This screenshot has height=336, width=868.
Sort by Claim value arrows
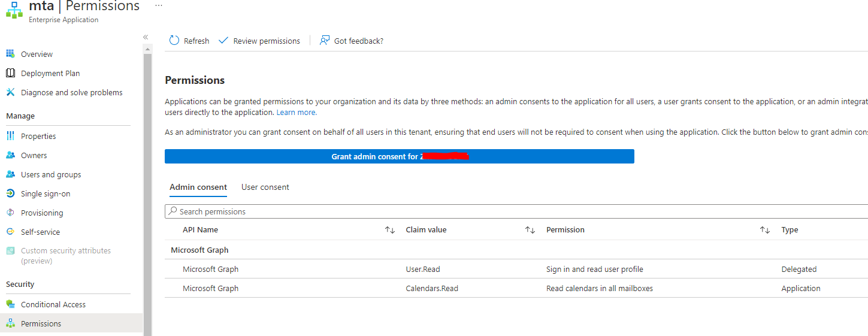(x=530, y=230)
